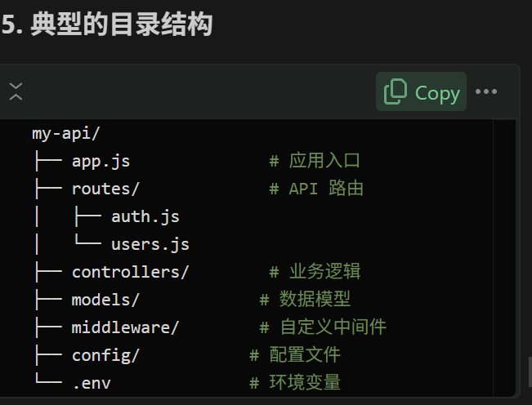Viewport: 532px width, 405px height.
Task: Click the comment # 业务逻辑
Action: tap(315, 272)
